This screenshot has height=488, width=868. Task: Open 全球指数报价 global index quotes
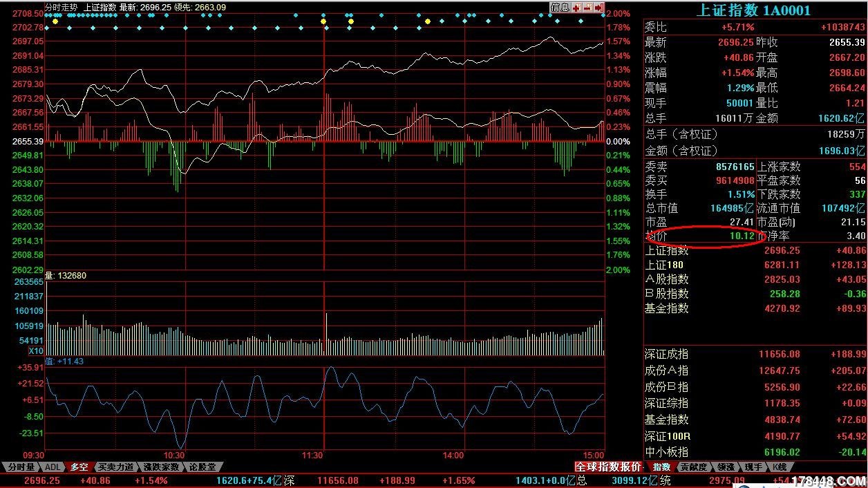point(610,467)
